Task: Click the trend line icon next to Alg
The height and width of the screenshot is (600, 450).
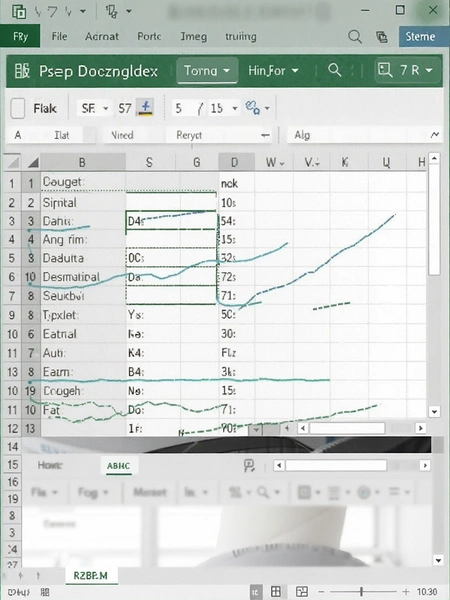Action: pos(435,135)
